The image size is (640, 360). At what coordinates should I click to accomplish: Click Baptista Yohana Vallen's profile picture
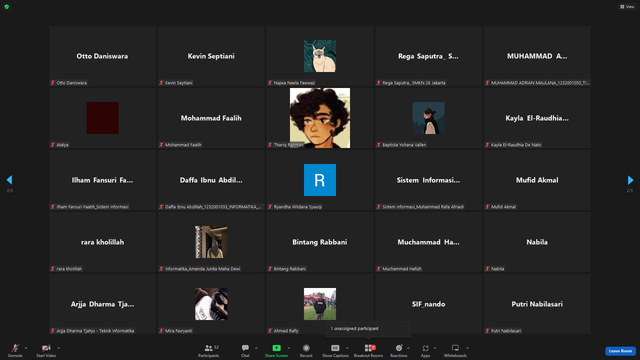[429, 118]
